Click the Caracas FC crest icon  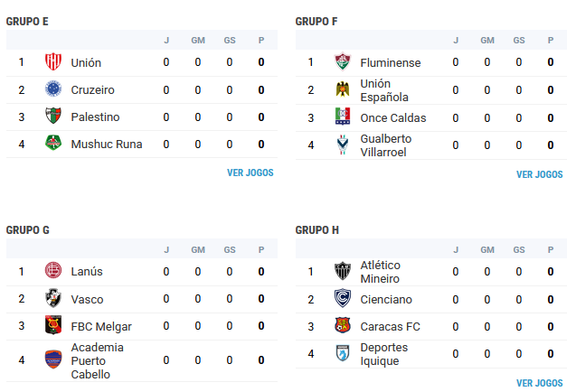coord(342,326)
